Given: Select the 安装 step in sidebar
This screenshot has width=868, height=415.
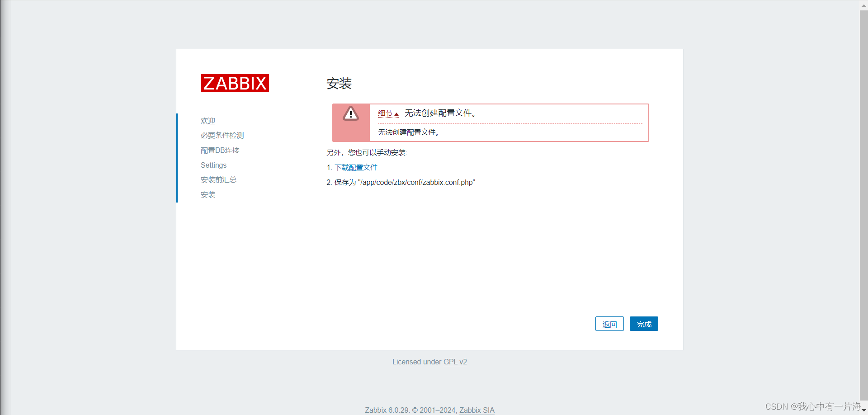Looking at the screenshot, I should tap(208, 194).
